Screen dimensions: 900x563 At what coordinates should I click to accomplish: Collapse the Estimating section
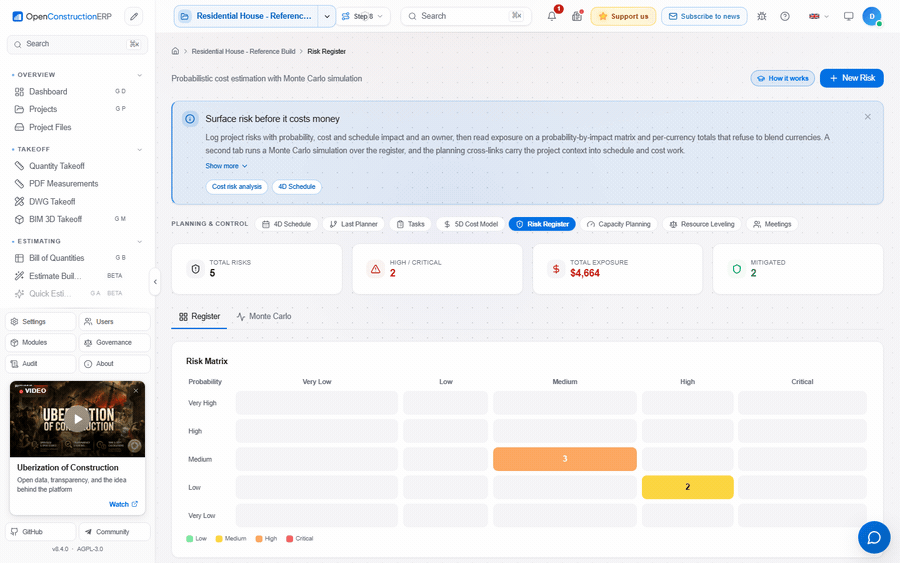[x=139, y=242]
